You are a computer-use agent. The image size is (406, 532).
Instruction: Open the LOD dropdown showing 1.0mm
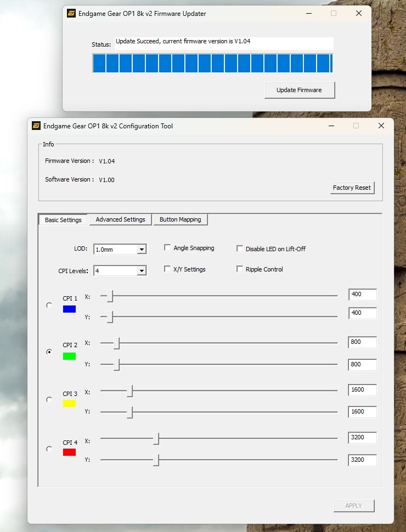point(120,250)
